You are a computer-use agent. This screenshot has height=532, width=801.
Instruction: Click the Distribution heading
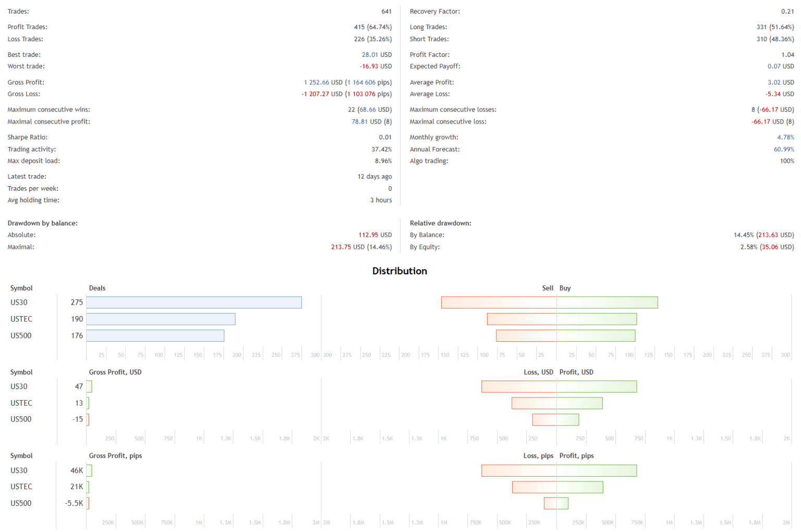click(399, 271)
